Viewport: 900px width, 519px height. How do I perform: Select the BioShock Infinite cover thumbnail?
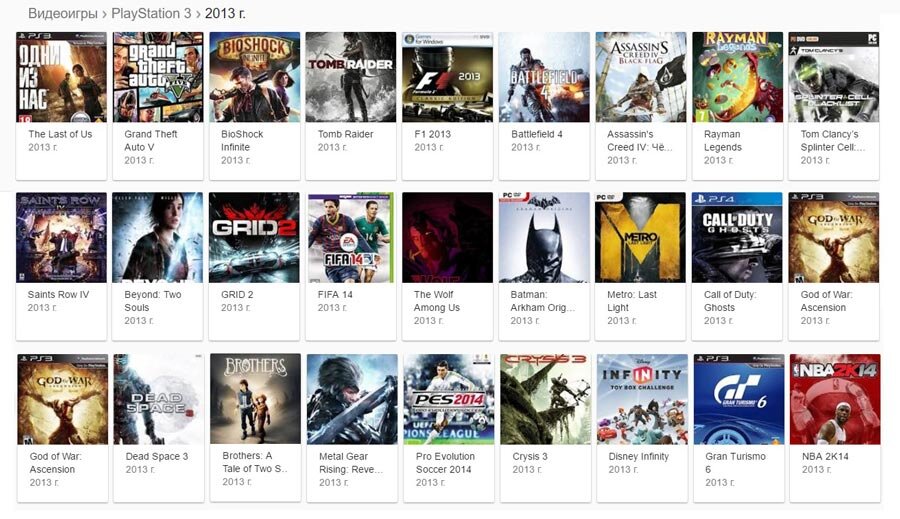click(255, 77)
